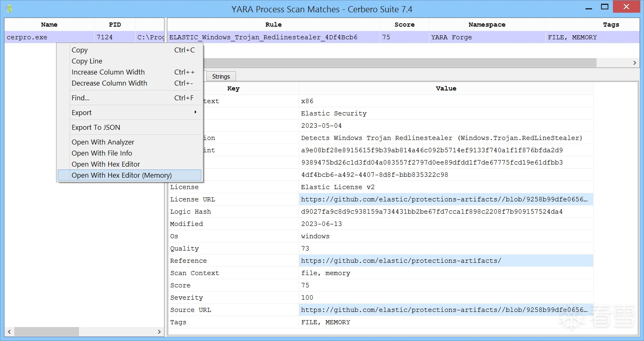
Task: Close the YARA Process Scan Matches window
Action: (x=626, y=7)
